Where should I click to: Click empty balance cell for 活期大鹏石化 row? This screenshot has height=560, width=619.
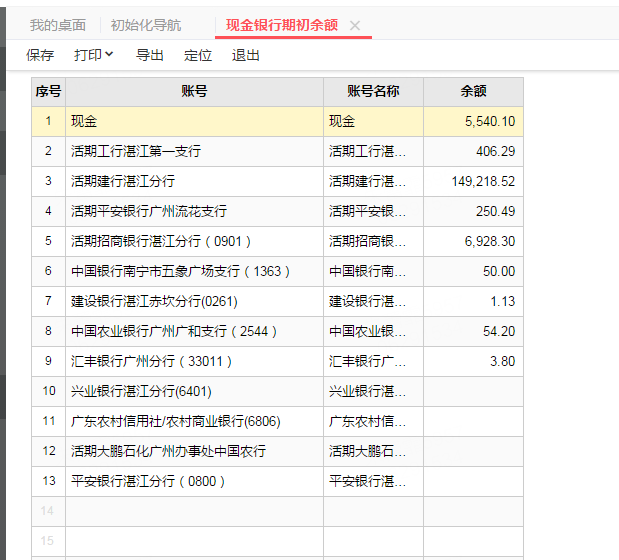pos(473,451)
